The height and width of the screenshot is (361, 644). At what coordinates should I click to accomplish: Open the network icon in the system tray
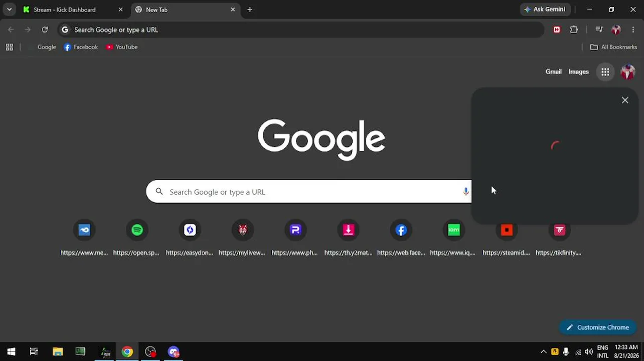click(578, 352)
